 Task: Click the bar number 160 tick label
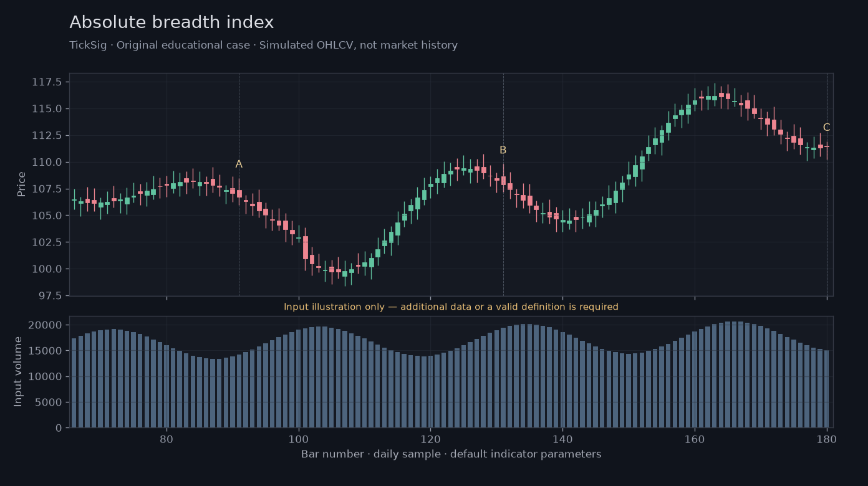click(x=695, y=439)
